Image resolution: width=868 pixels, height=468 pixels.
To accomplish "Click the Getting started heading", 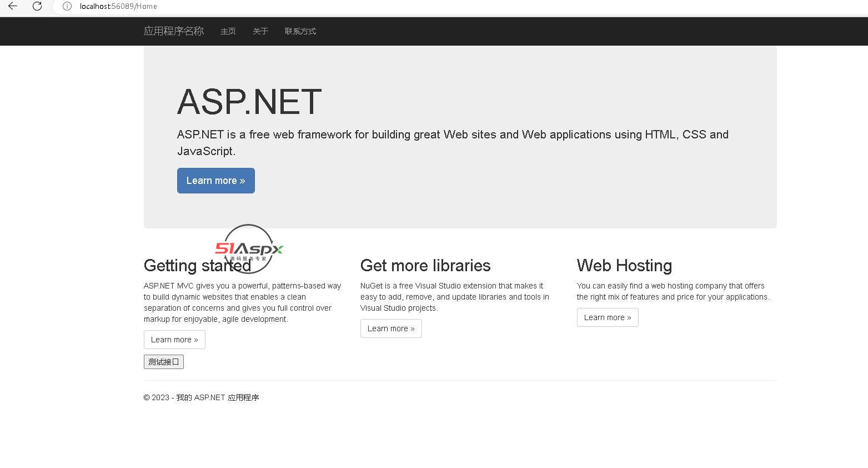I will (198, 266).
